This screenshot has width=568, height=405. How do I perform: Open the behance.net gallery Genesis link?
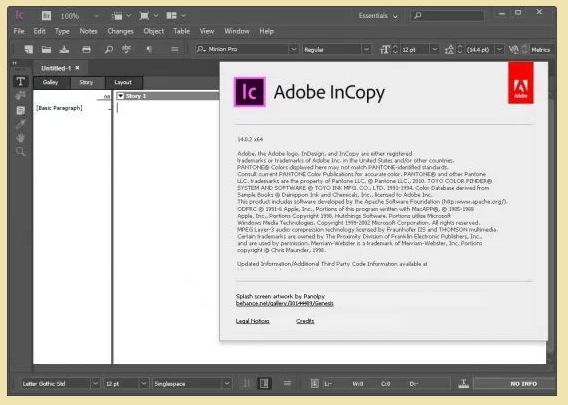click(285, 303)
